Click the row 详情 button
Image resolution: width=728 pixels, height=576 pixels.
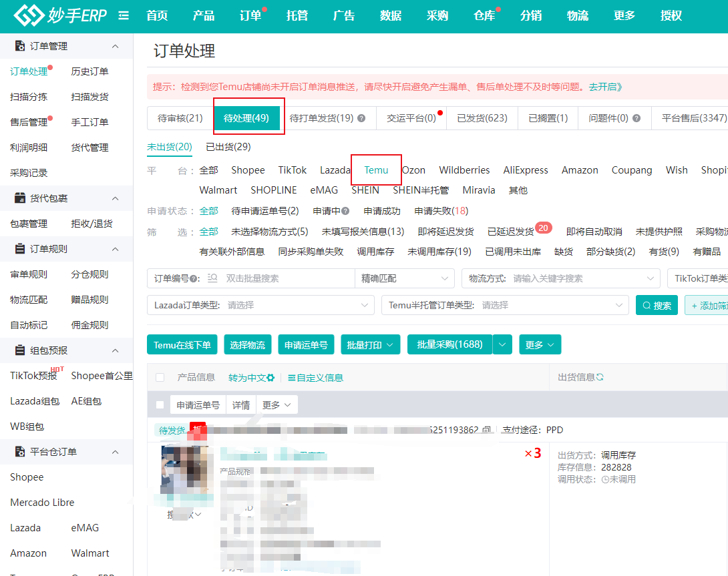[x=241, y=404]
